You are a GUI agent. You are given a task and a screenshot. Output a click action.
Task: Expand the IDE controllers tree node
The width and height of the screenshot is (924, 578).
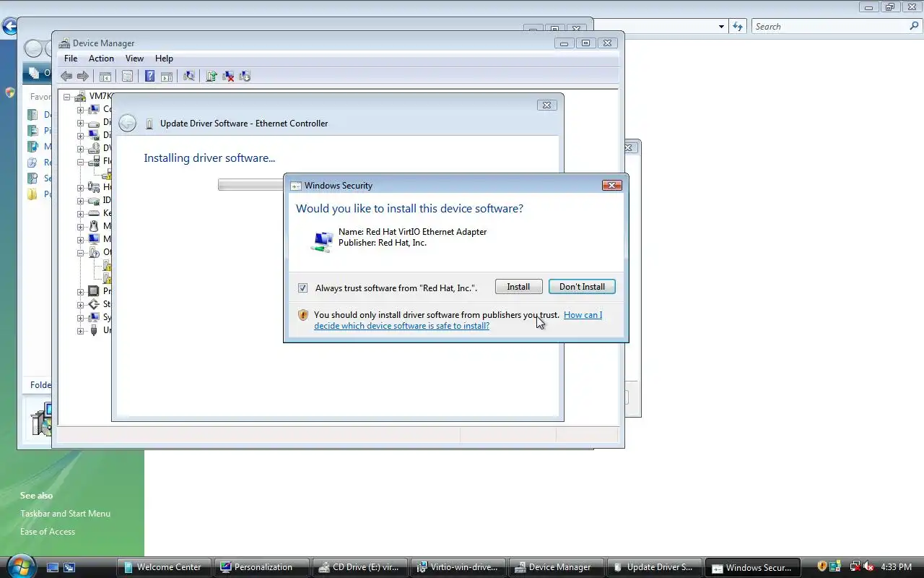[81, 201]
